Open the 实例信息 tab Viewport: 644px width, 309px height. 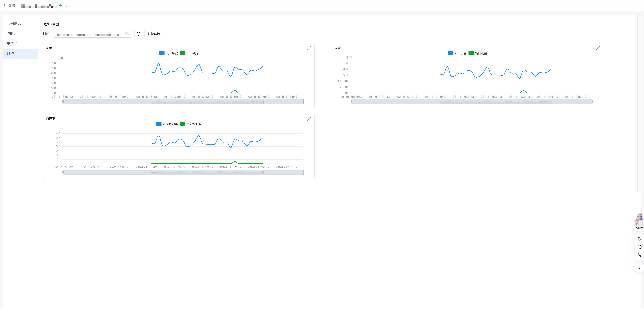pyautogui.click(x=20, y=23)
